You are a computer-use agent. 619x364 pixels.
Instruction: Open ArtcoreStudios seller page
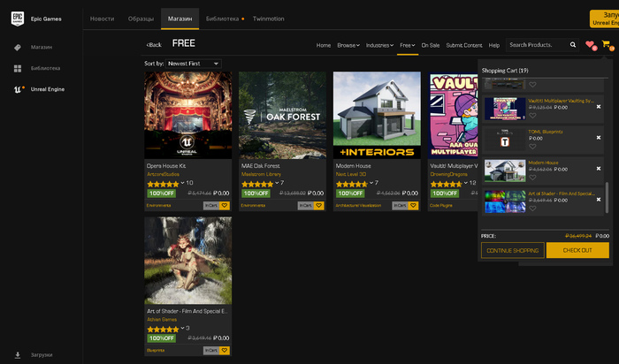pyautogui.click(x=163, y=174)
